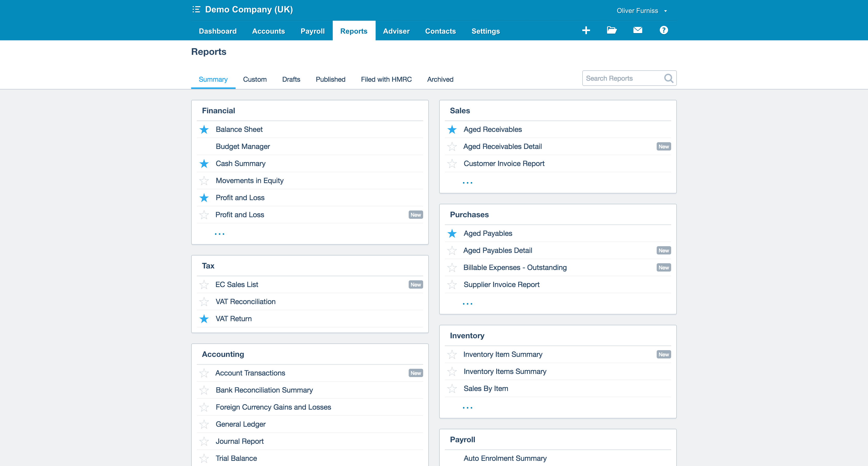Open the General Ledger report
The height and width of the screenshot is (466, 868).
pyautogui.click(x=240, y=424)
